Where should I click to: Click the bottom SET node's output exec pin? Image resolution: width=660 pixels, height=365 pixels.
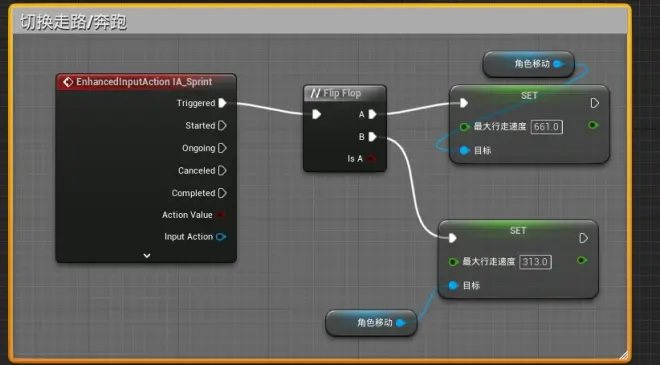pyautogui.click(x=583, y=238)
